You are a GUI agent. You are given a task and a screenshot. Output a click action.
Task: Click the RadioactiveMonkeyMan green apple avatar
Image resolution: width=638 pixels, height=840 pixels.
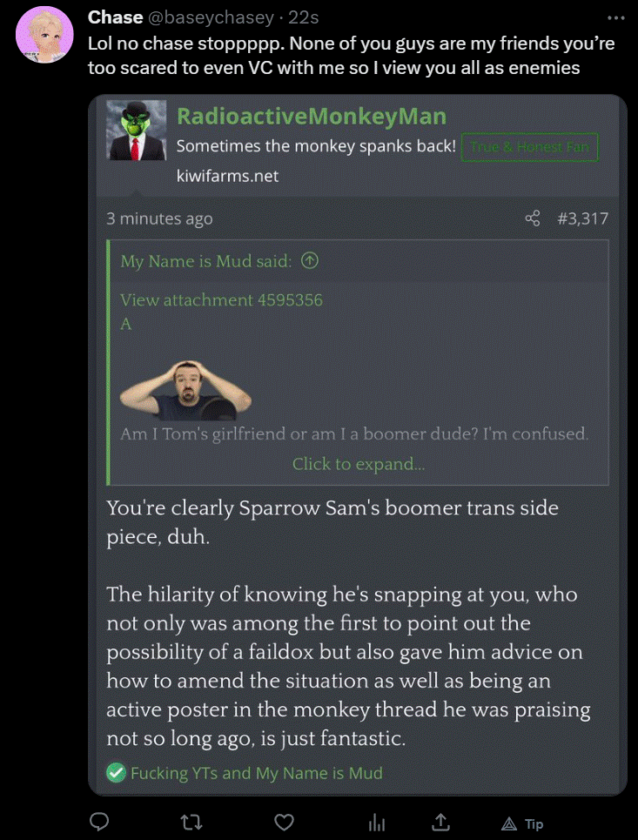pos(136,131)
